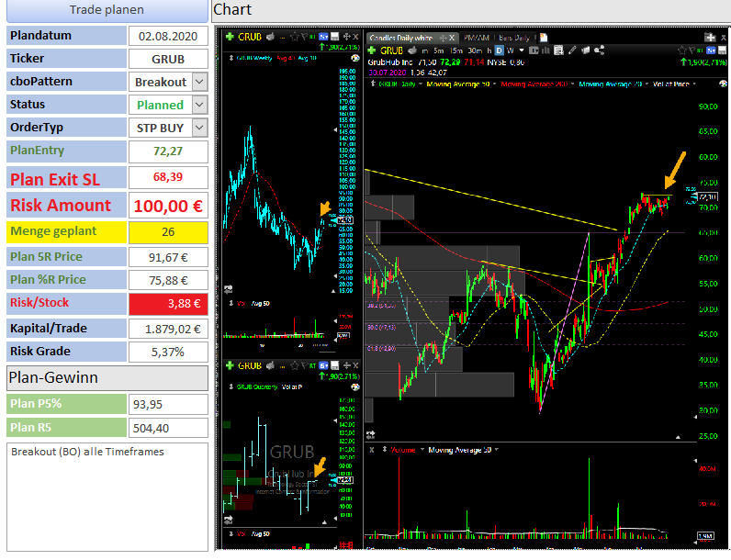The height and width of the screenshot is (560, 731).
Task: Click the green plus icon in weekly chart
Action: tap(230, 37)
